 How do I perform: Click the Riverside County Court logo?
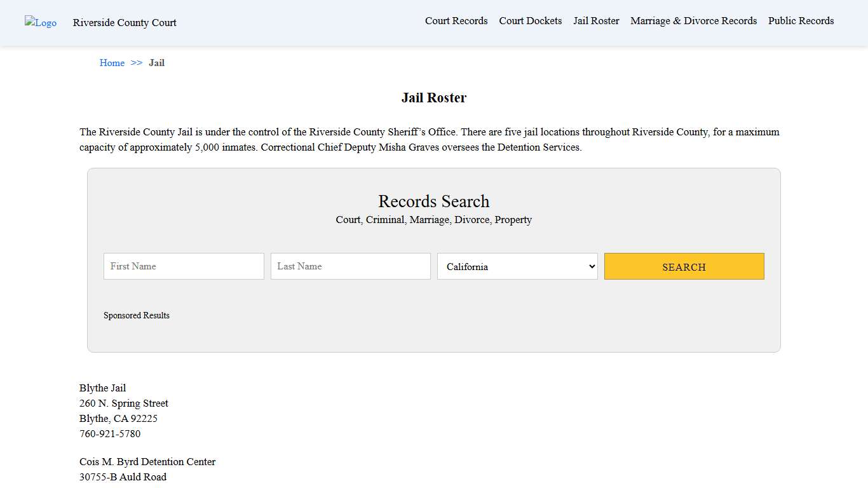tap(40, 23)
